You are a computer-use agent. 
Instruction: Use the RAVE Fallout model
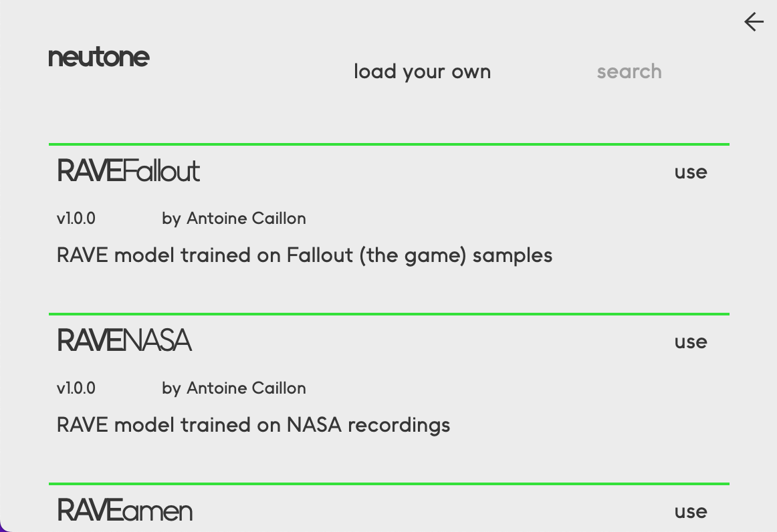691,172
